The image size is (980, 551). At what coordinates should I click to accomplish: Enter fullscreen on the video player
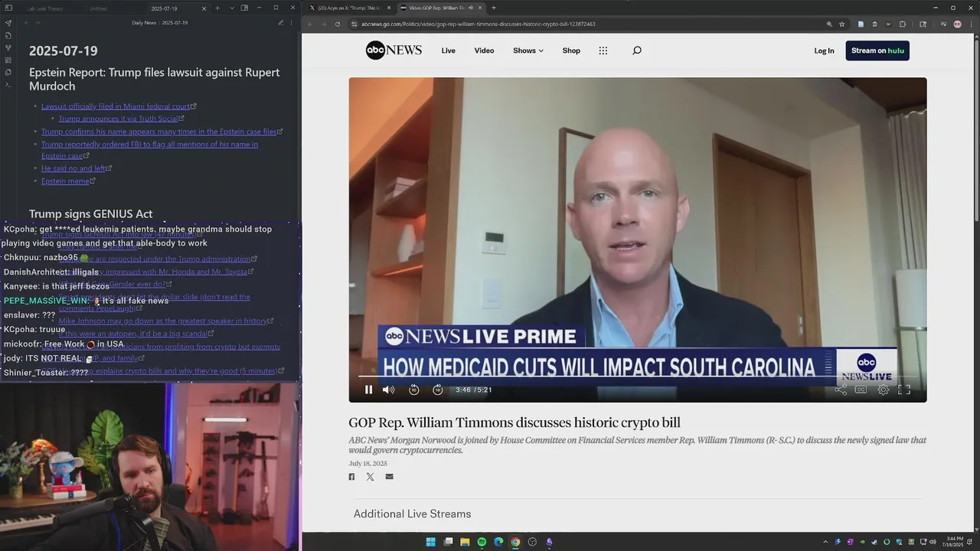point(904,390)
